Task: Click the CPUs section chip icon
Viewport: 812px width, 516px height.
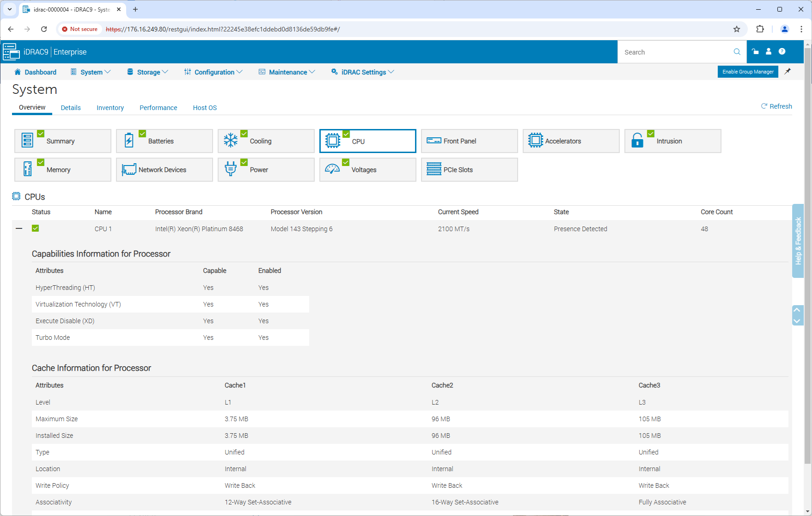Action: (16, 196)
